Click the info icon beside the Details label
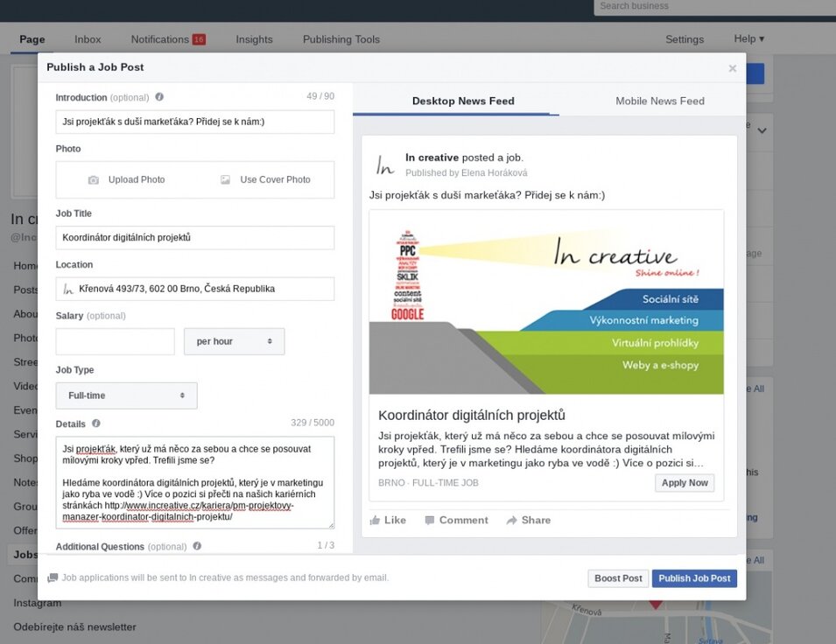The image size is (836, 644). coord(96,423)
